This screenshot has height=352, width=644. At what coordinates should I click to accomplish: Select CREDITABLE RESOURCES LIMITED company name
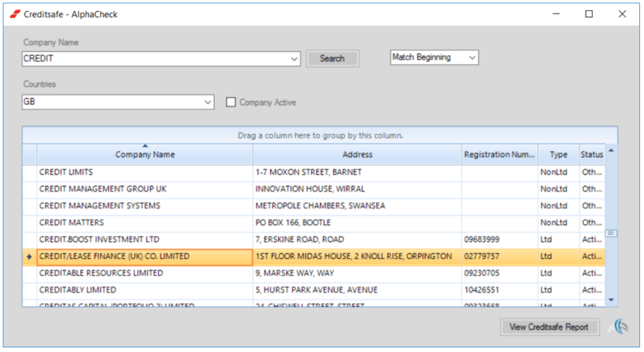pyautogui.click(x=101, y=273)
